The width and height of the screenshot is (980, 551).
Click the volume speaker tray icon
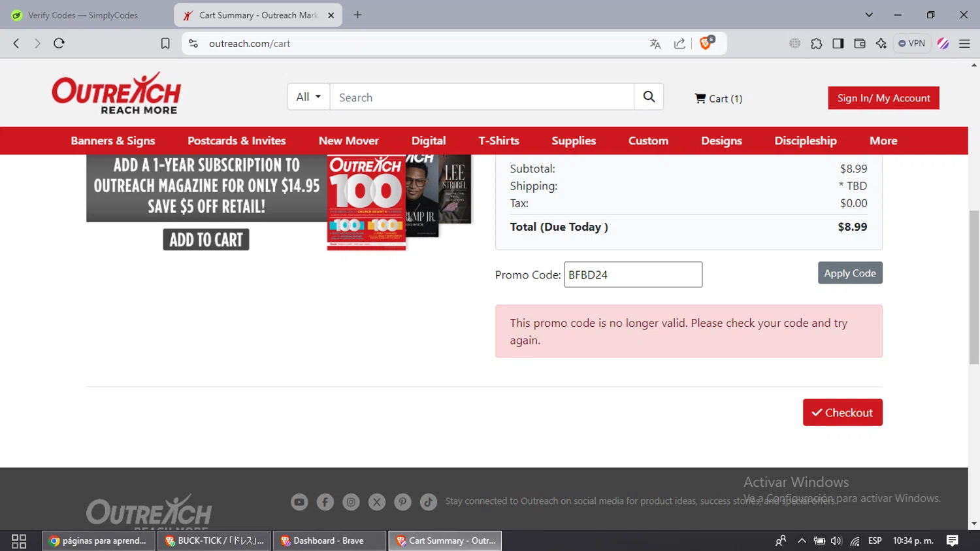[x=836, y=541]
